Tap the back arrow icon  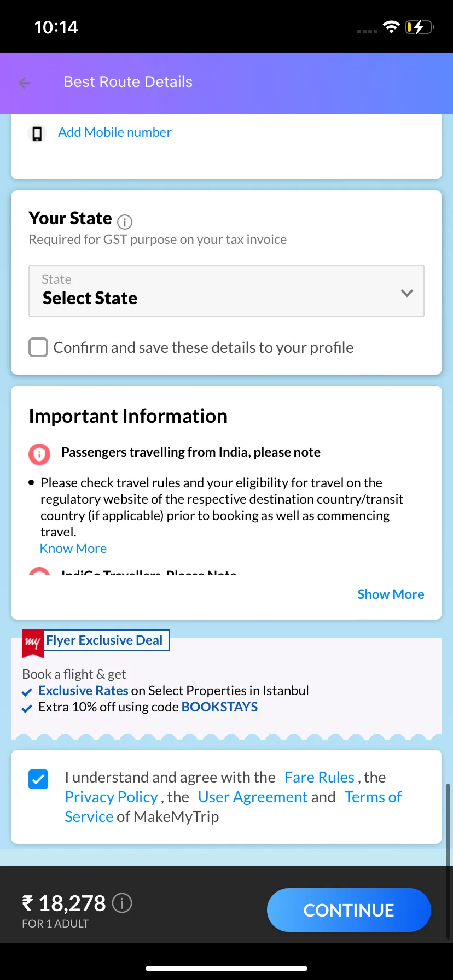coord(25,83)
